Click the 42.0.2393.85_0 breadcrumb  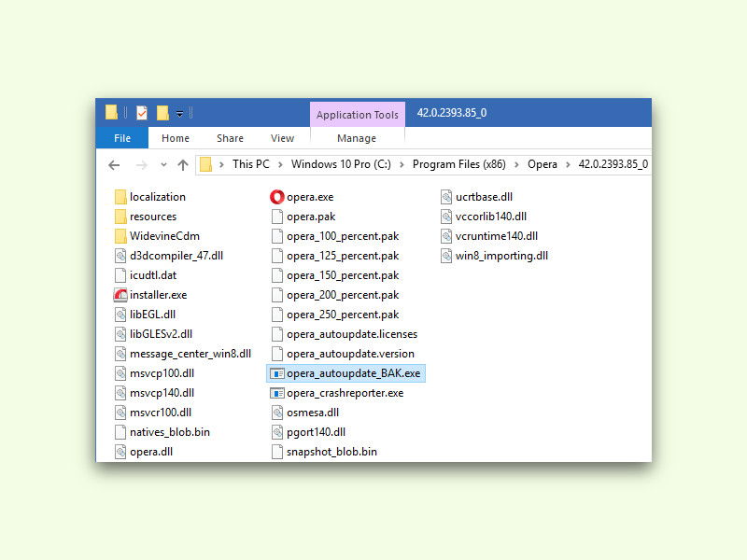[x=613, y=164]
